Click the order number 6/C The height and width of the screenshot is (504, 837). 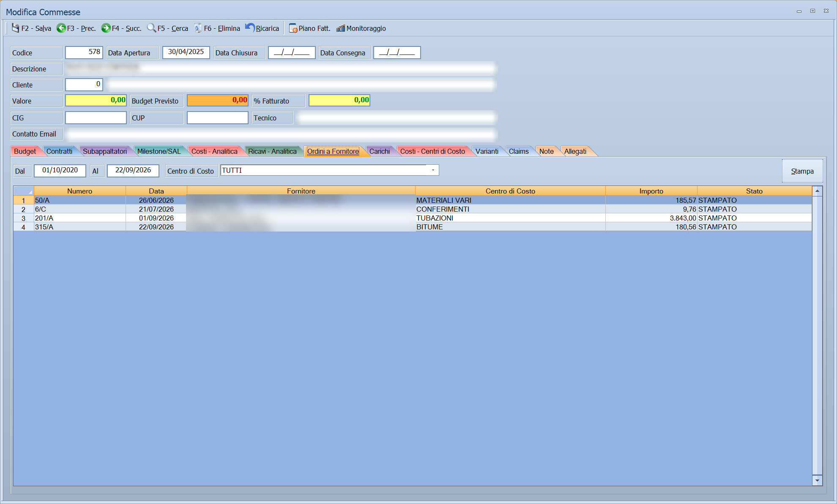click(x=41, y=209)
